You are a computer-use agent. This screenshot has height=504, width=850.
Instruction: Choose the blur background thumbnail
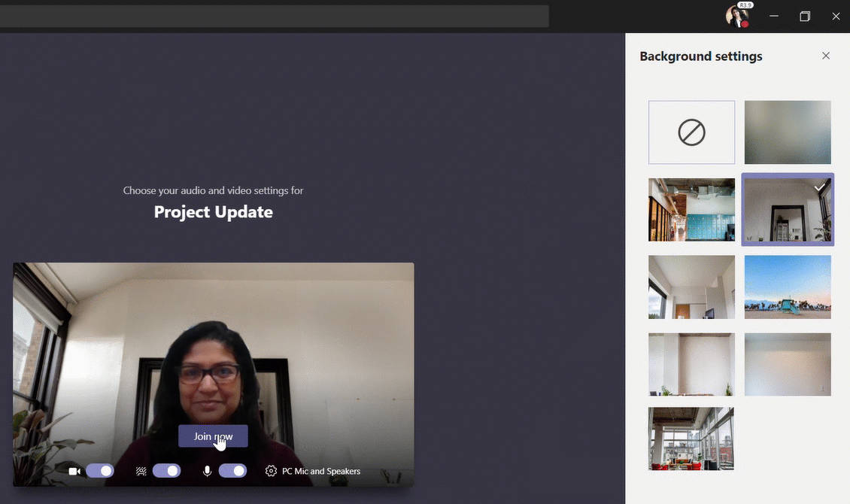tap(788, 132)
